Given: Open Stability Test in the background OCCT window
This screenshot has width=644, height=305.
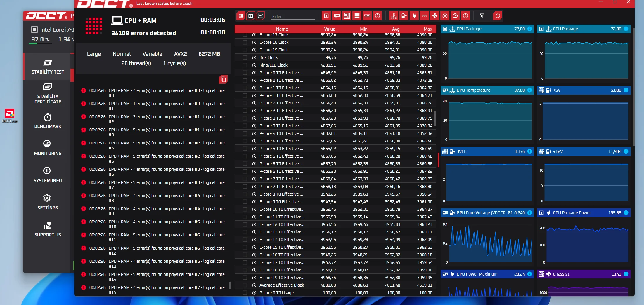Looking at the screenshot, I should pos(48,67).
